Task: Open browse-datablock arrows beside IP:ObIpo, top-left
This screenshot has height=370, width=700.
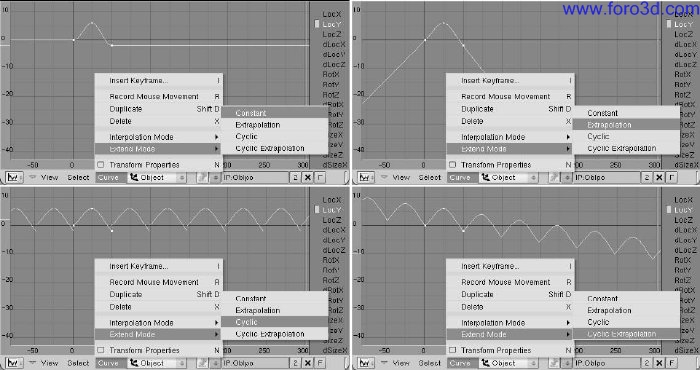Action: click(x=216, y=178)
